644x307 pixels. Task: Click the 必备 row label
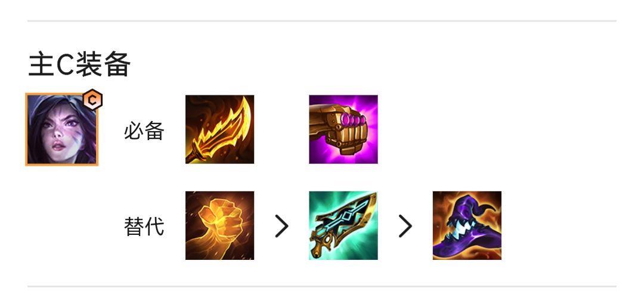tap(144, 131)
